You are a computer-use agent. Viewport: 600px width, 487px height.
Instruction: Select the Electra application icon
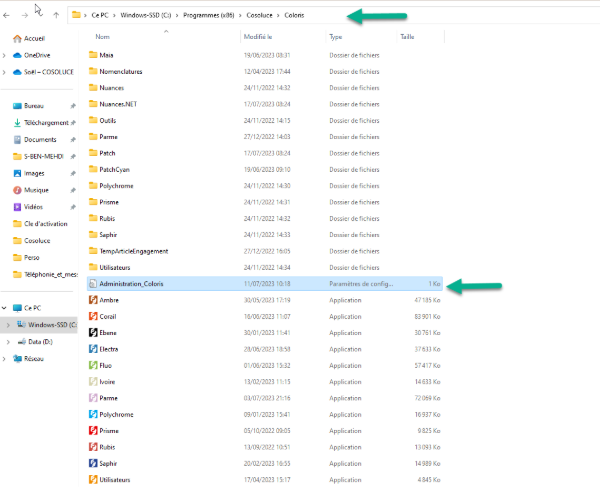(x=93, y=349)
